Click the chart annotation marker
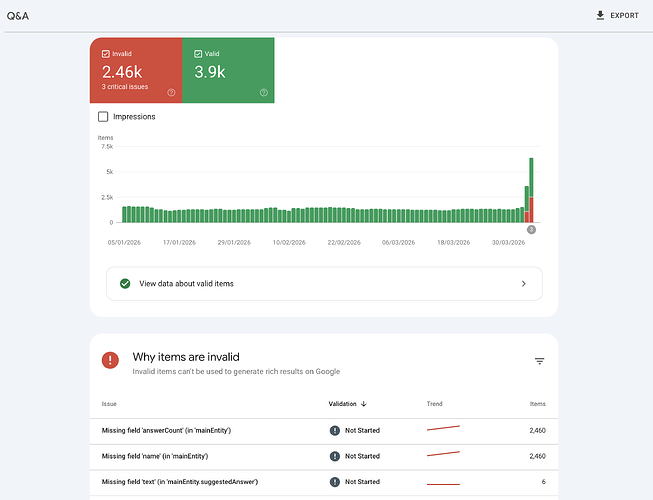This screenshot has width=653, height=500. [531, 229]
